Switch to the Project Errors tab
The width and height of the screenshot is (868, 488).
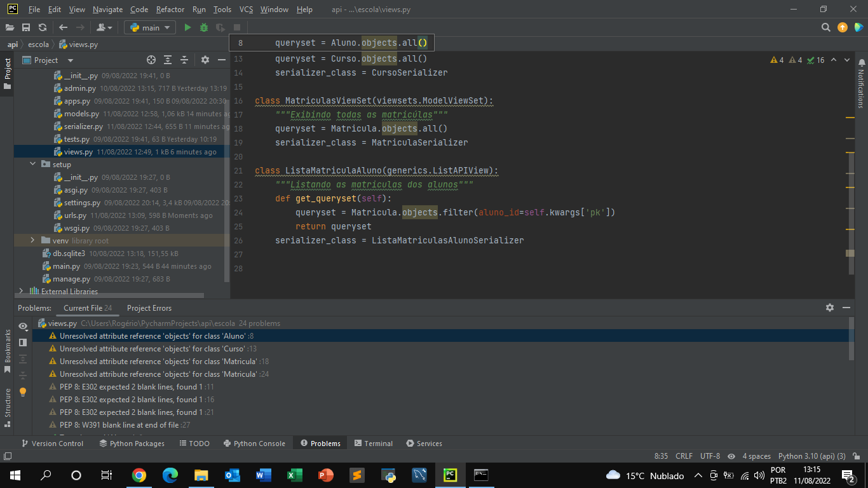149,308
